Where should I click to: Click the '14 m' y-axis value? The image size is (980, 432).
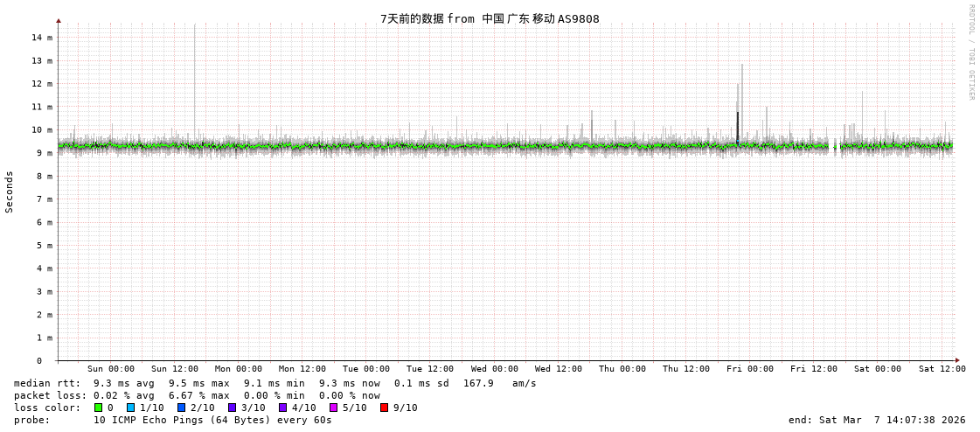pos(42,38)
